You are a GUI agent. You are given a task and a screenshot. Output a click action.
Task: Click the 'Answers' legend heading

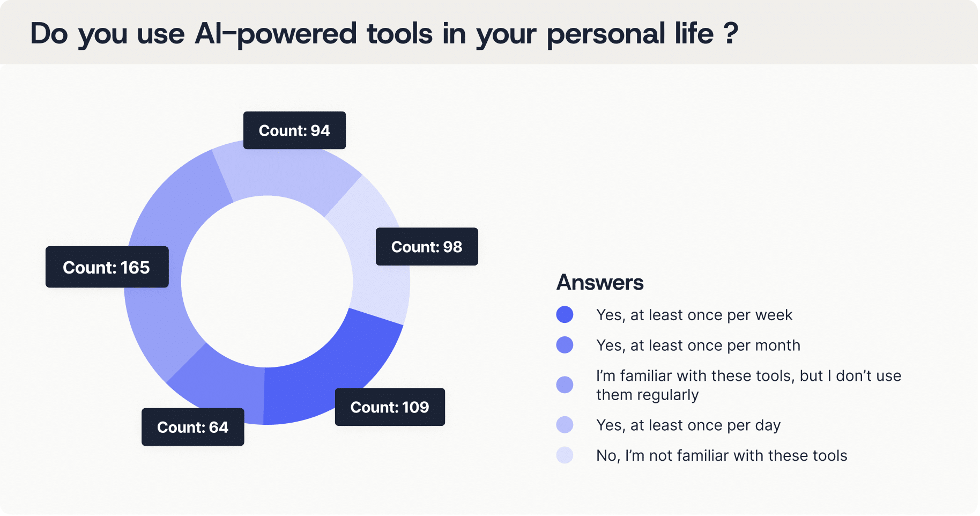600,282
